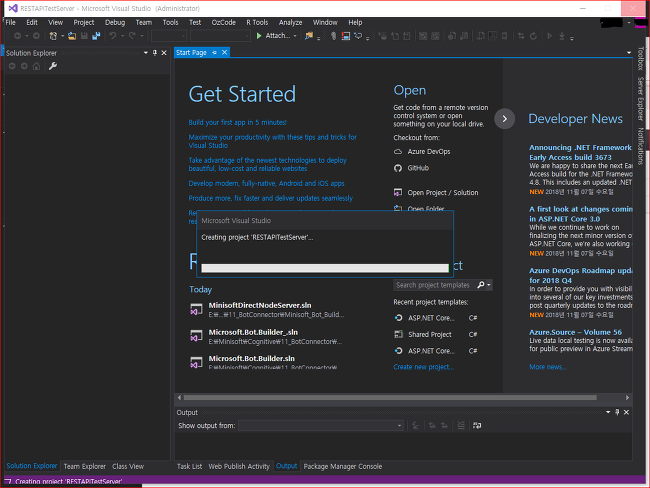Viewport: 650px width, 488px height.
Task: Open 'Develop modern, fully-native, Android and iOS apps' link
Action: pyautogui.click(x=266, y=183)
